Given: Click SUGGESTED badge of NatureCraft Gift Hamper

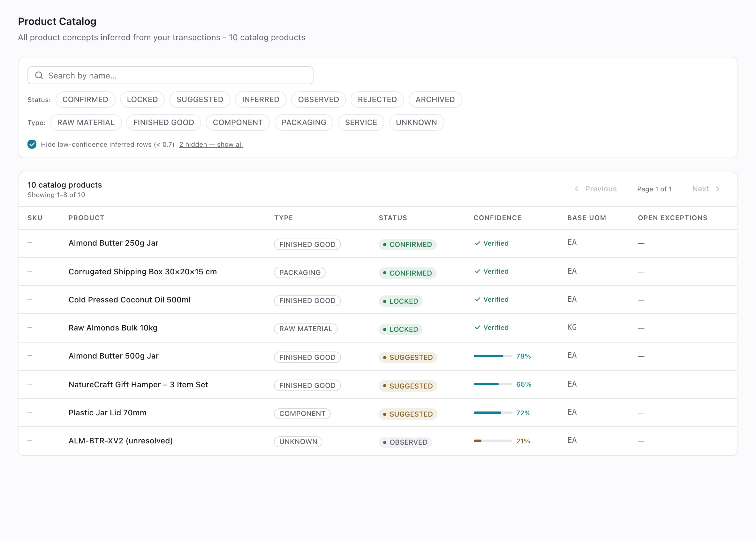Looking at the screenshot, I should [408, 386].
